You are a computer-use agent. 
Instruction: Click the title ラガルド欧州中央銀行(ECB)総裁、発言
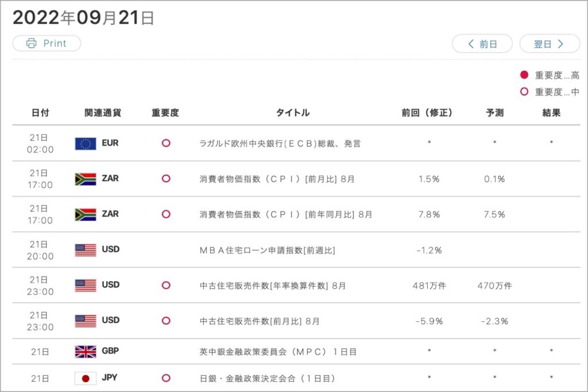point(280,144)
